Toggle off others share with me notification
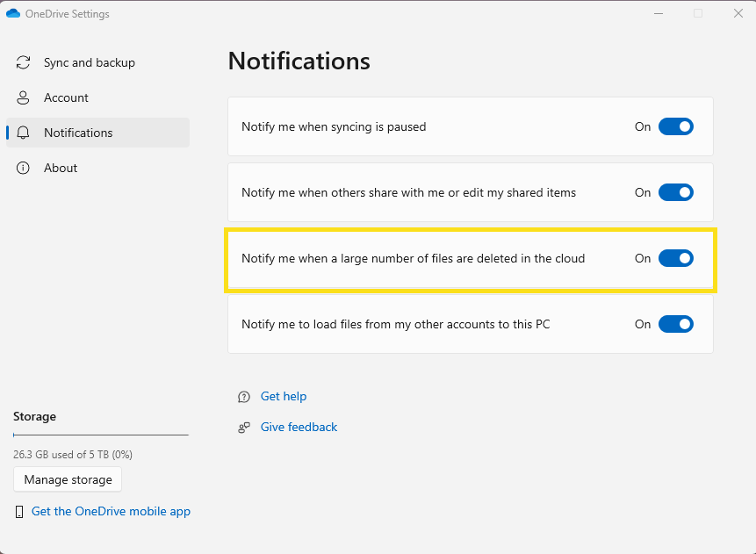Viewport: 756px width, 554px height. (x=676, y=192)
